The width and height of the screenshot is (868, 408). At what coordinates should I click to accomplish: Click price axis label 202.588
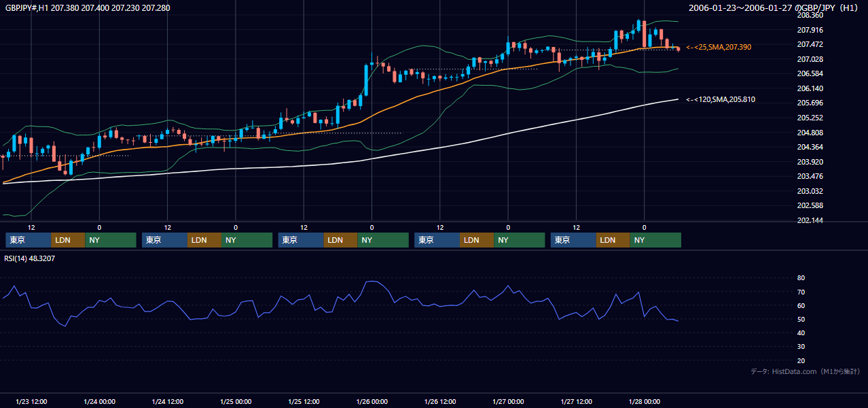810,205
